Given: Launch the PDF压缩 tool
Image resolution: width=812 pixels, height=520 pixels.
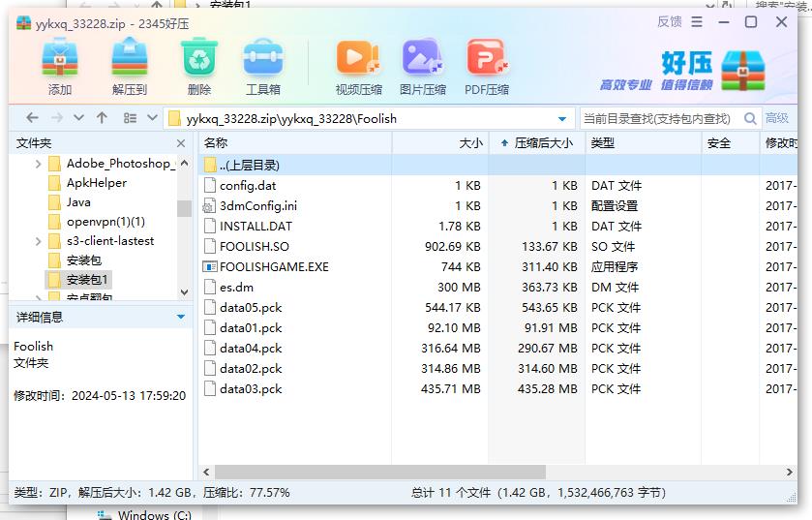Looking at the screenshot, I should pyautogui.click(x=487, y=67).
